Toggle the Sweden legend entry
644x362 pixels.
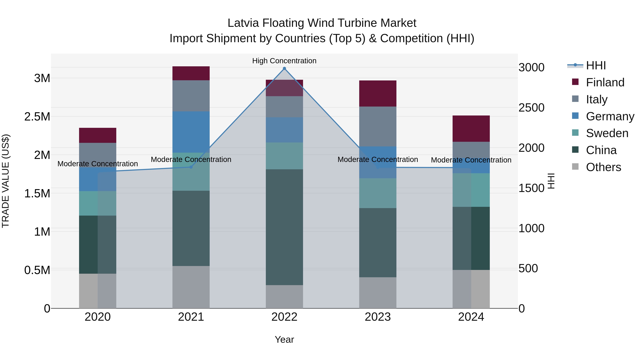click(600, 133)
